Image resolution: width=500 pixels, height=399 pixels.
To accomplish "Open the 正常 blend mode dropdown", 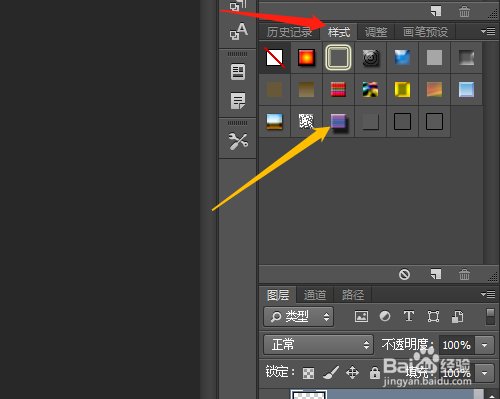I will (318, 345).
